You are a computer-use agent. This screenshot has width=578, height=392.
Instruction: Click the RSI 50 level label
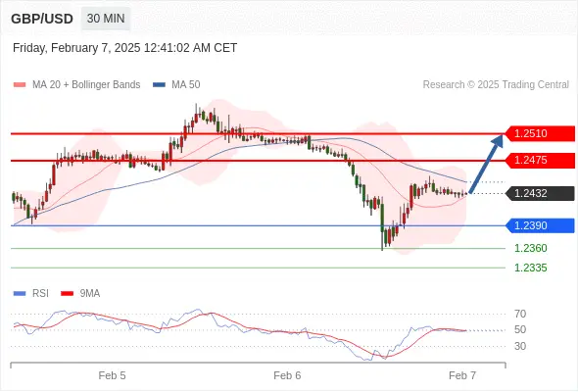click(x=520, y=329)
